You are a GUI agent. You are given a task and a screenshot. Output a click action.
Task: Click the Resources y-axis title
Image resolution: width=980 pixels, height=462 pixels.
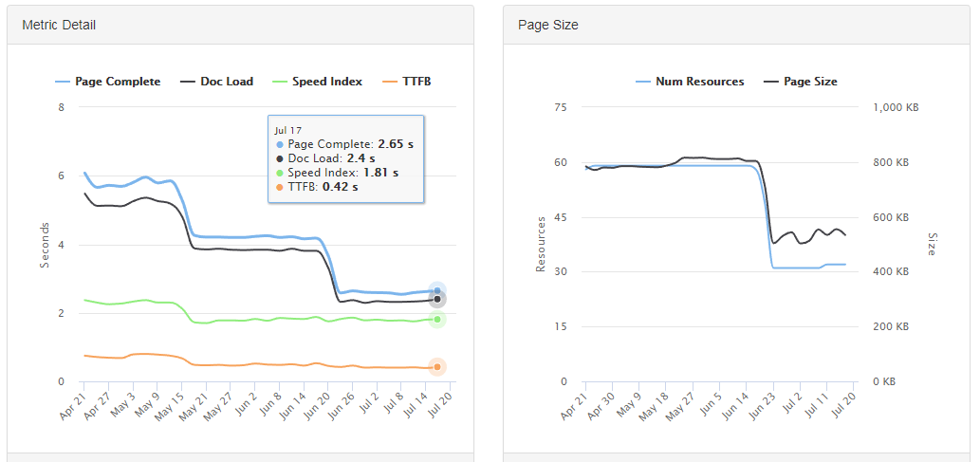pyautogui.click(x=541, y=245)
